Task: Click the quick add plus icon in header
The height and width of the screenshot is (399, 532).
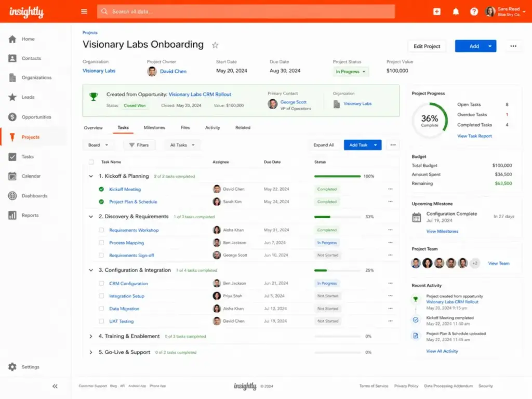Action: [x=437, y=11]
